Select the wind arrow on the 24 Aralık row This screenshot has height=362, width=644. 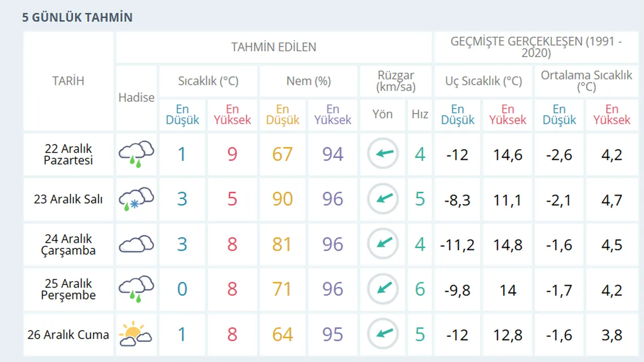[x=382, y=244]
